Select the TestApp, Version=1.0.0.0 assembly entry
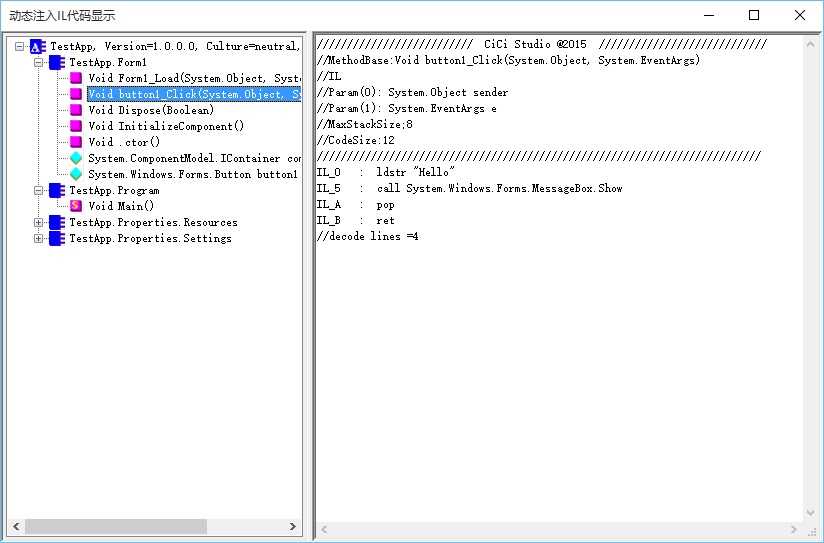Image resolution: width=824 pixels, height=543 pixels. [x=176, y=47]
